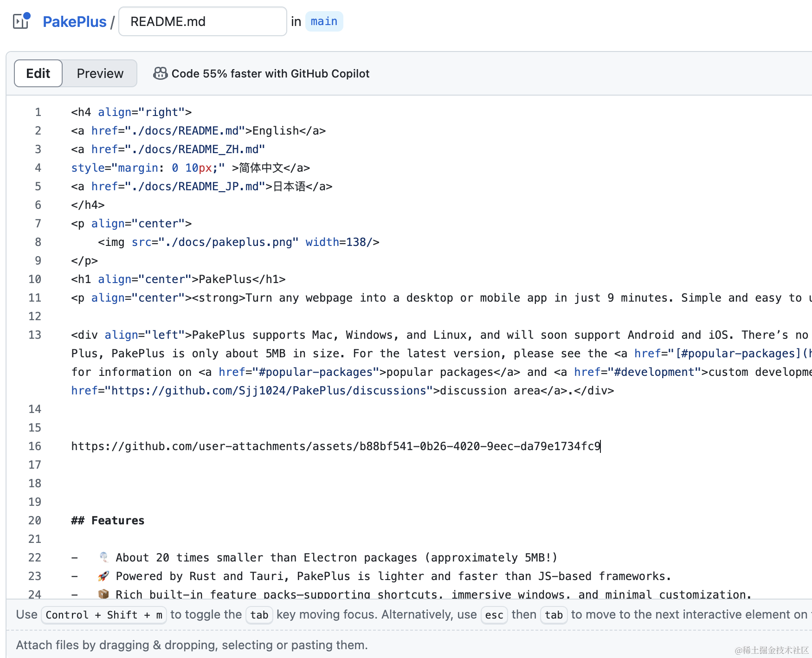Open the Code 55% faster with Copilot link
812x658 pixels.
(271, 73)
